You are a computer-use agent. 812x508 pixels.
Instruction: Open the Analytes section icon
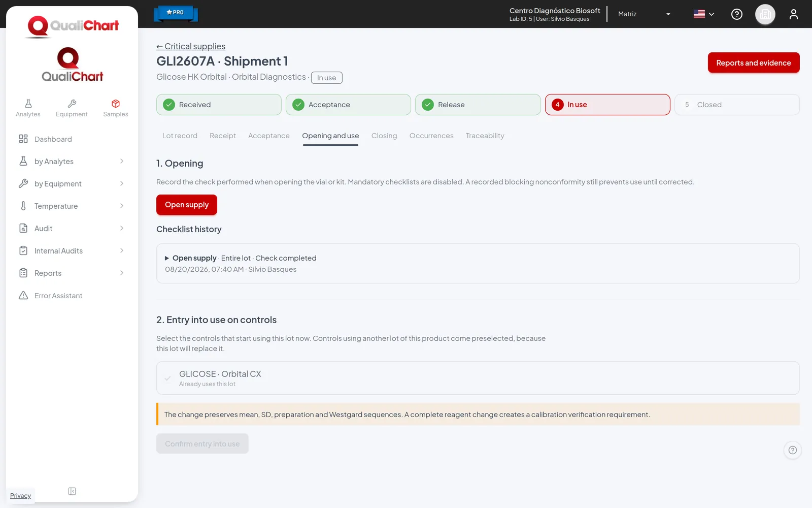tap(28, 108)
